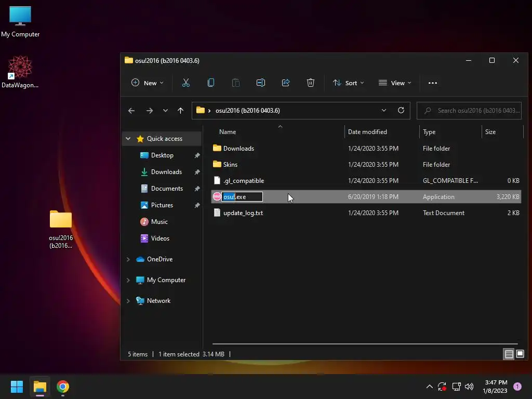The image size is (532, 399).
Task: Unpin Documents from Quick access
Action: coord(197,189)
